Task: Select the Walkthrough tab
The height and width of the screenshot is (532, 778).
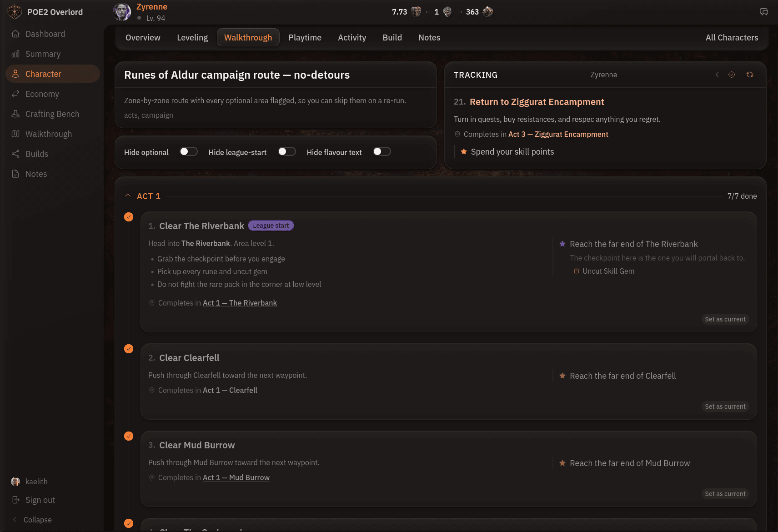Action: click(248, 38)
